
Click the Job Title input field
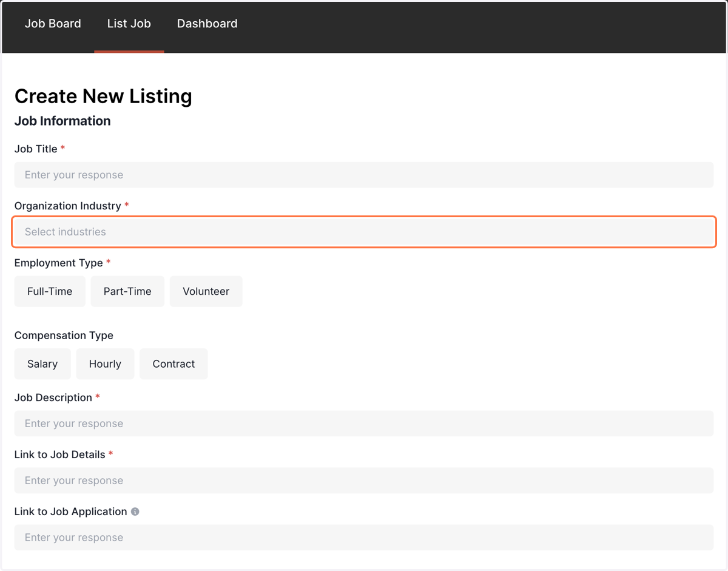364,175
